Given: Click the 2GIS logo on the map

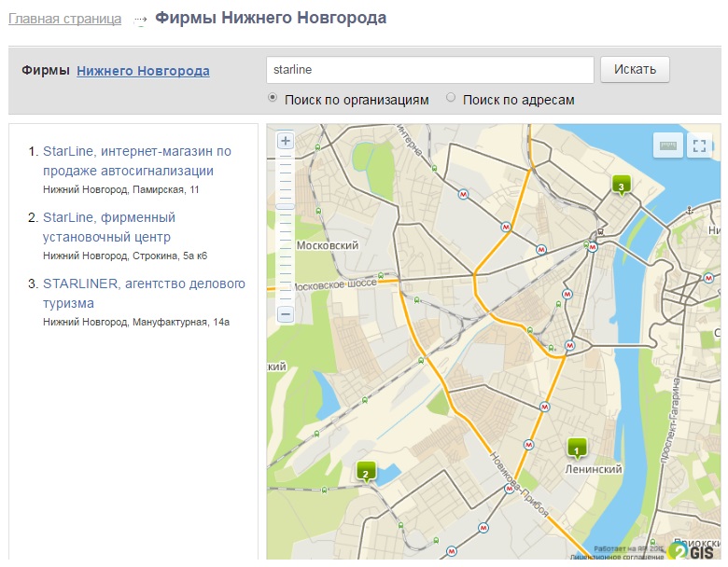Looking at the screenshot, I should (693, 550).
